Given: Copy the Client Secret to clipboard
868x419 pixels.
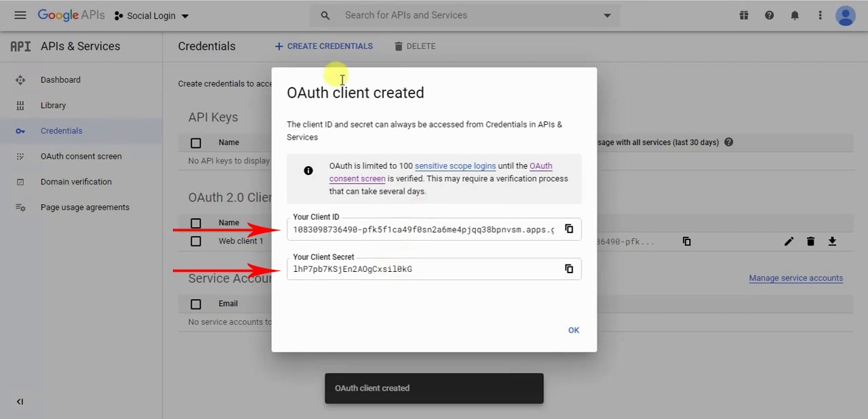Looking at the screenshot, I should [x=569, y=269].
